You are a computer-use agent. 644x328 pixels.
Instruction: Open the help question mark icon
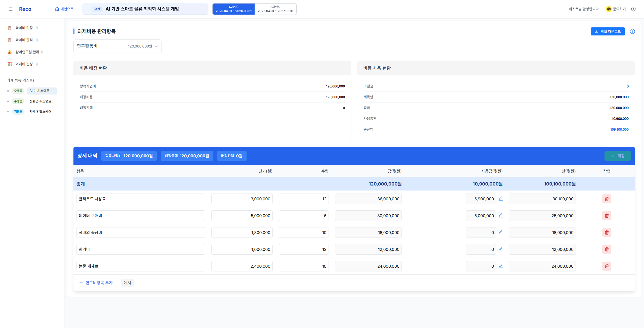coord(632,31)
